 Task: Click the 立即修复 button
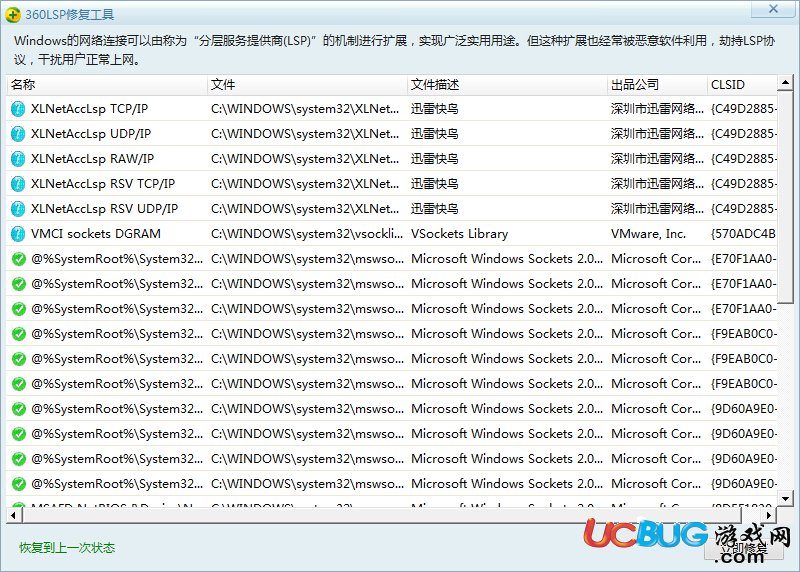tap(744, 548)
